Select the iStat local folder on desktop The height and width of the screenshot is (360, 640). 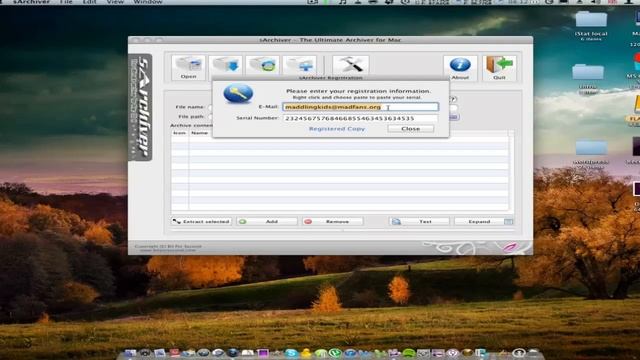tap(591, 26)
